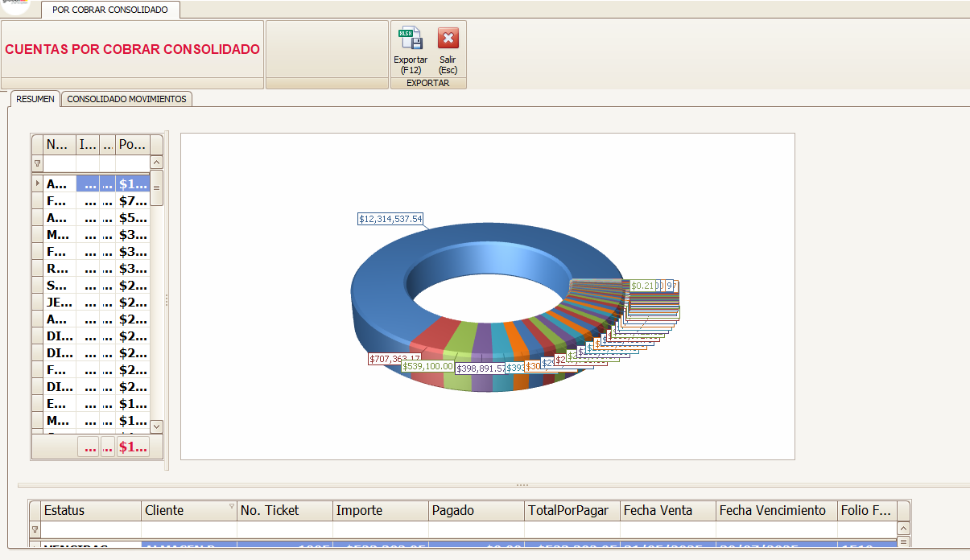Click filter funnel icon in bottom grid
970x560 pixels.
(x=35, y=529)
